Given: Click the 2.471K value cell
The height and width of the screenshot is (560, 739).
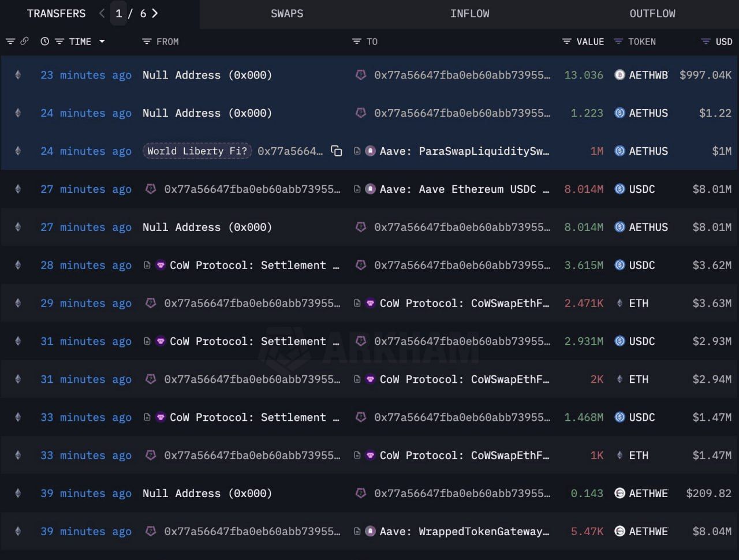Looking at the screenshot, I should (x=584, y=304).
